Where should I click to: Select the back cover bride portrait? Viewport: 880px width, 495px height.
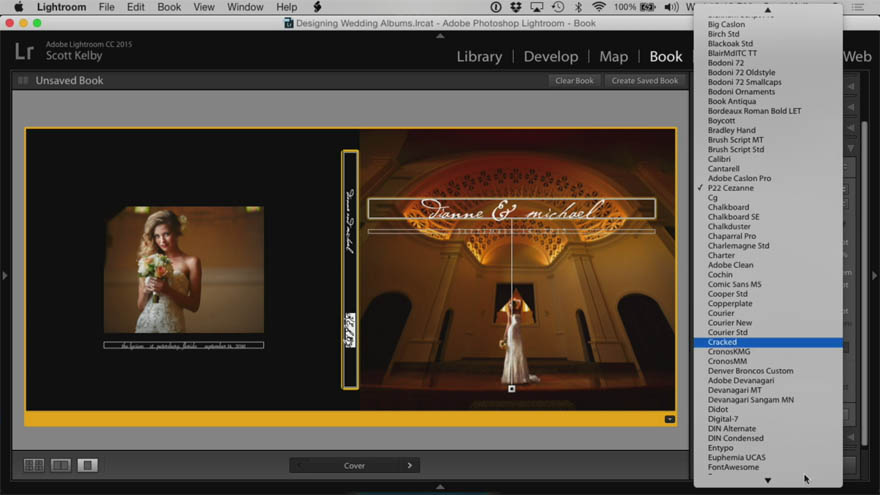pyautogui.click(x=184, y=269)
